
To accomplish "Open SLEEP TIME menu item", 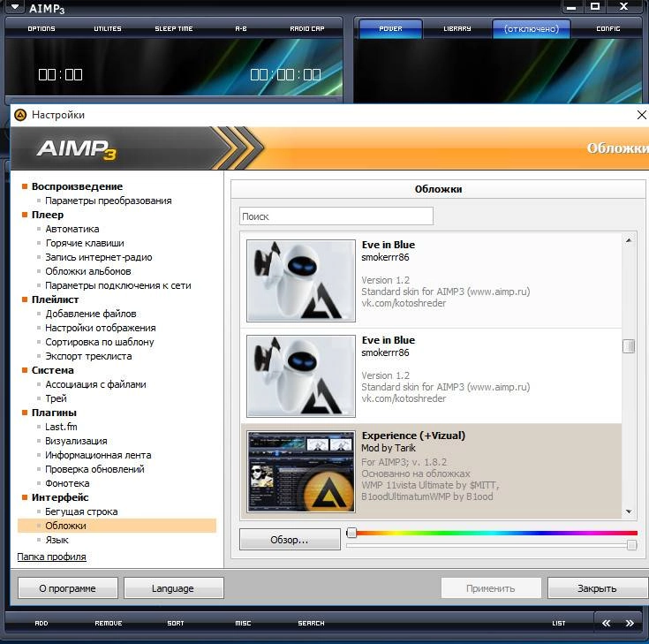I will pos(174,28).
